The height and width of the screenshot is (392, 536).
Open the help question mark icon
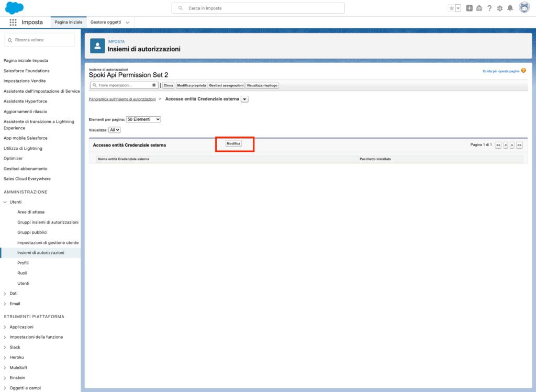[489, 8]
